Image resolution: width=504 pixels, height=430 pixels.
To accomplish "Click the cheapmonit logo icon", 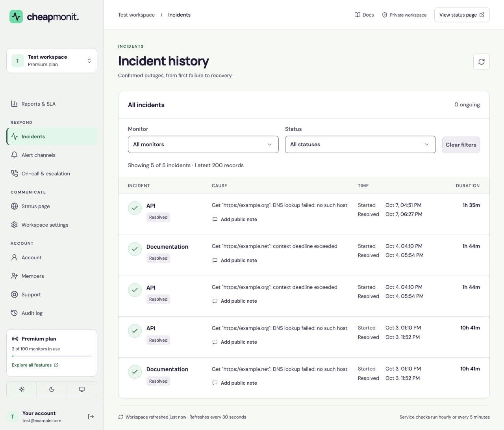I will tap(16, 17).
